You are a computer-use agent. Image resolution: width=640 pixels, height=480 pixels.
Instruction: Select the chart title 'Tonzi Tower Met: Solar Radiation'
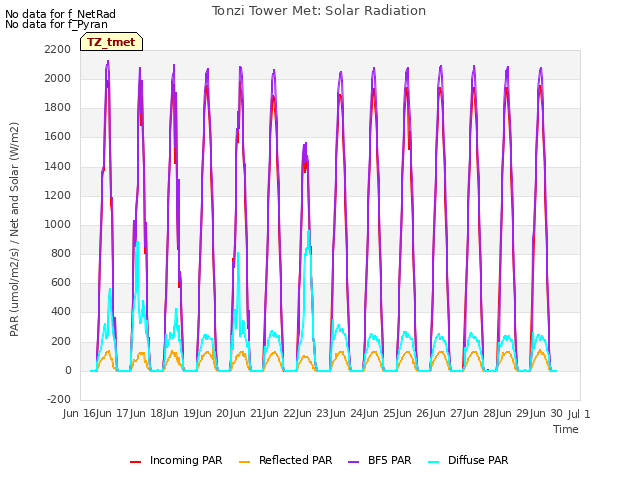(x=319, y=11)
